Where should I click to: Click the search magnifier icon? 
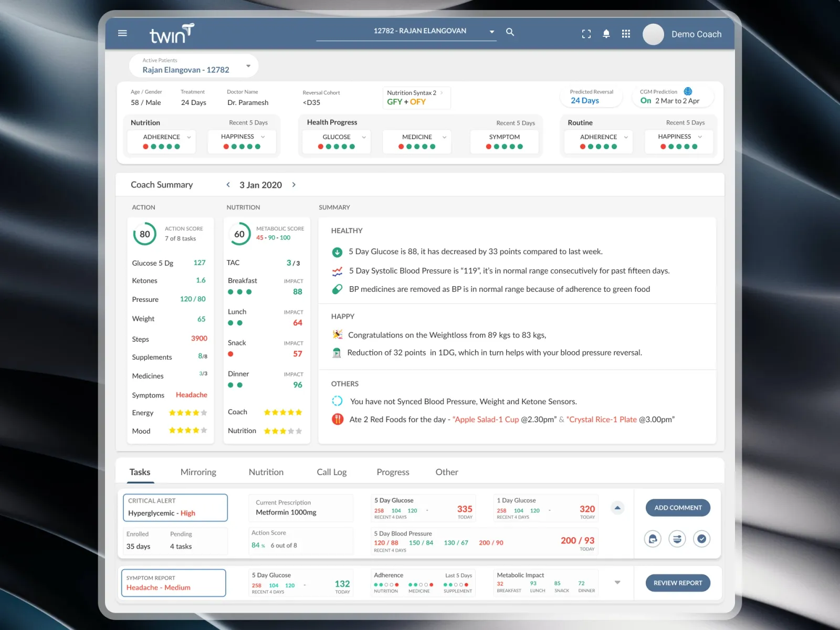(510, 32)
